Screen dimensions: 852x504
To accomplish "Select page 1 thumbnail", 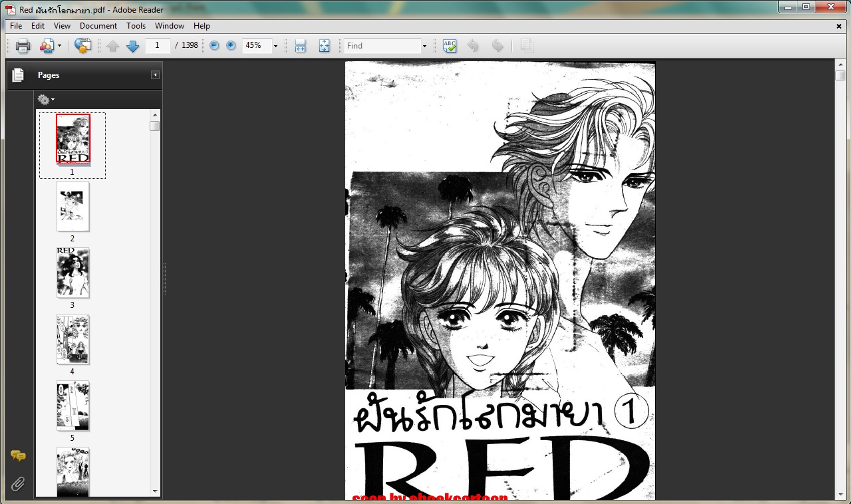I will tap(72, 139).
